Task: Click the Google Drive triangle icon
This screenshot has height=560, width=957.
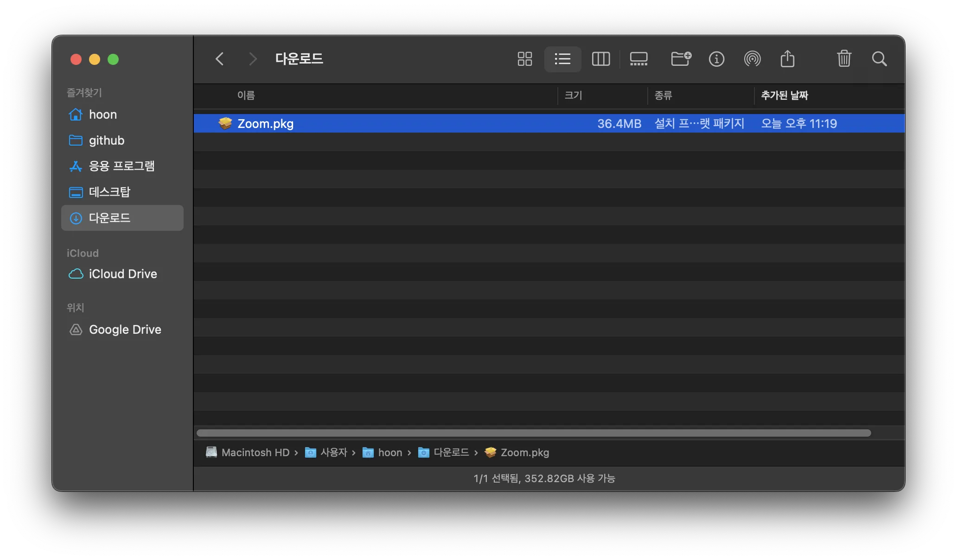Action: tap(76, 330)
